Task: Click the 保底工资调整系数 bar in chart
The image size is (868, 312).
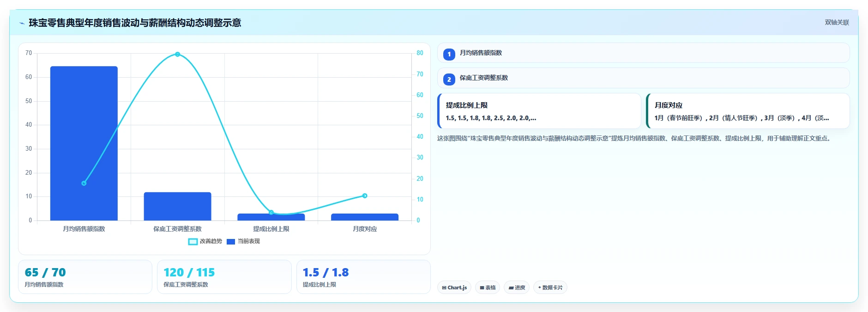Action: click(177, 206)
